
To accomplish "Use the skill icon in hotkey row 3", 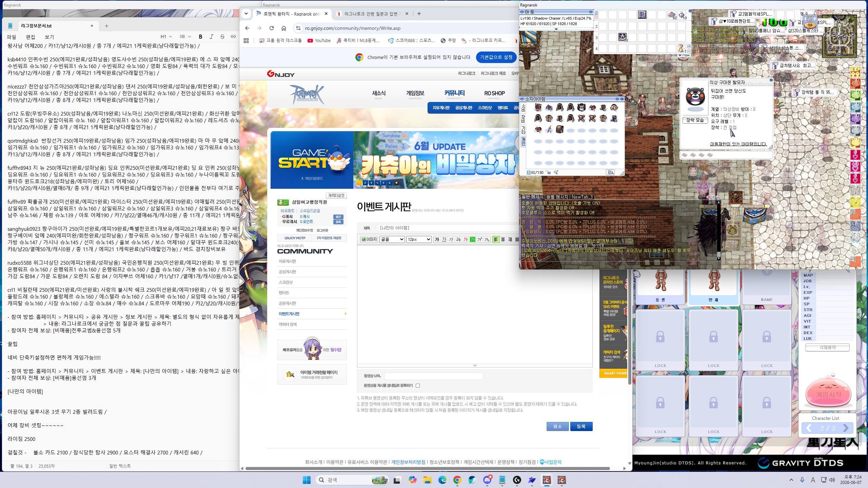I will tap(623, 37).
